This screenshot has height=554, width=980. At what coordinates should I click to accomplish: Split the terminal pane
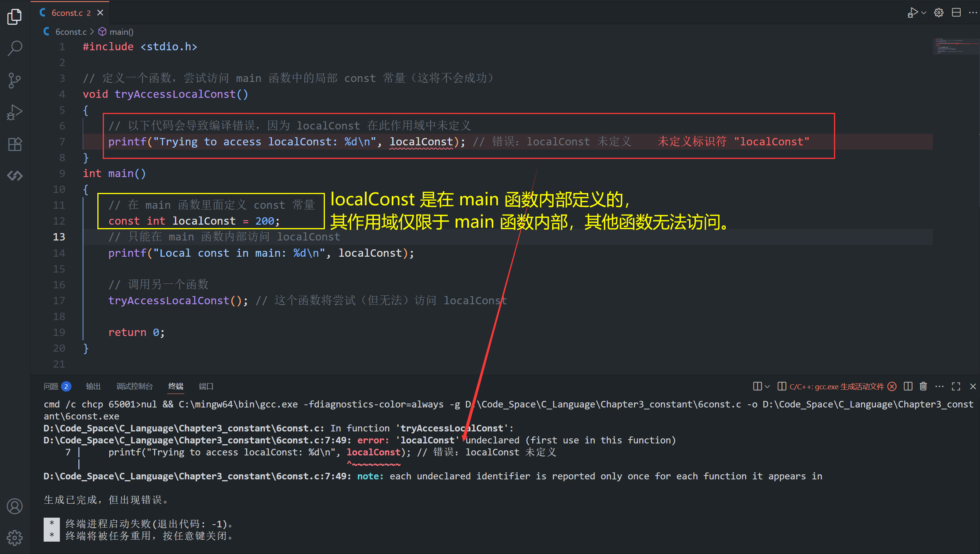pyautogui.click(x=908, y=386)
